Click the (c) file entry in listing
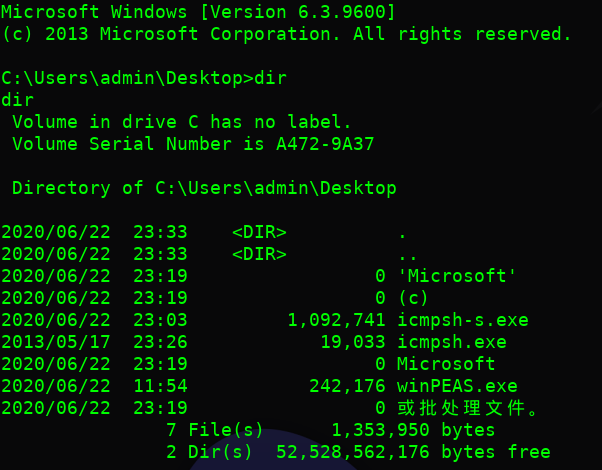Screen dimensions: 602x470 (x=413, y=298)
